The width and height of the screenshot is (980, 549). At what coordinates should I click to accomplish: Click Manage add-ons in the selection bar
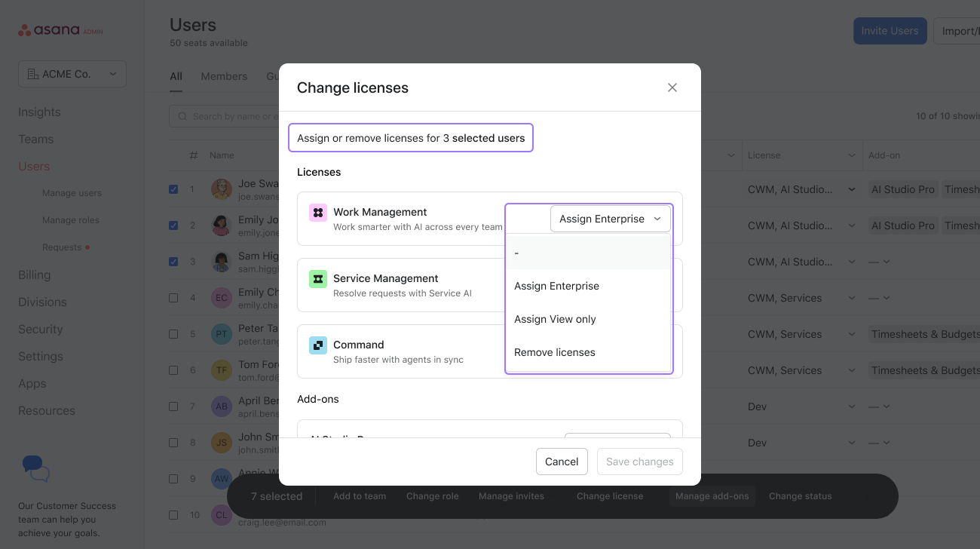tap(712, 496)
